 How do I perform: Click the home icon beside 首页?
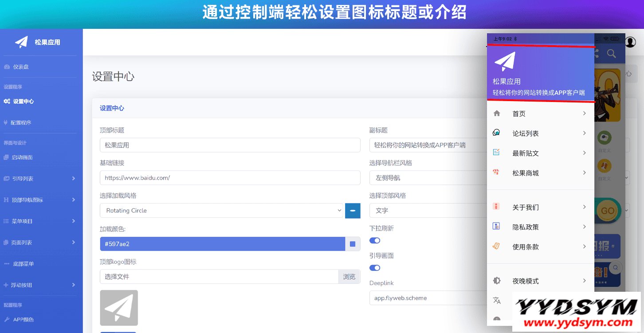pos(497,114)
